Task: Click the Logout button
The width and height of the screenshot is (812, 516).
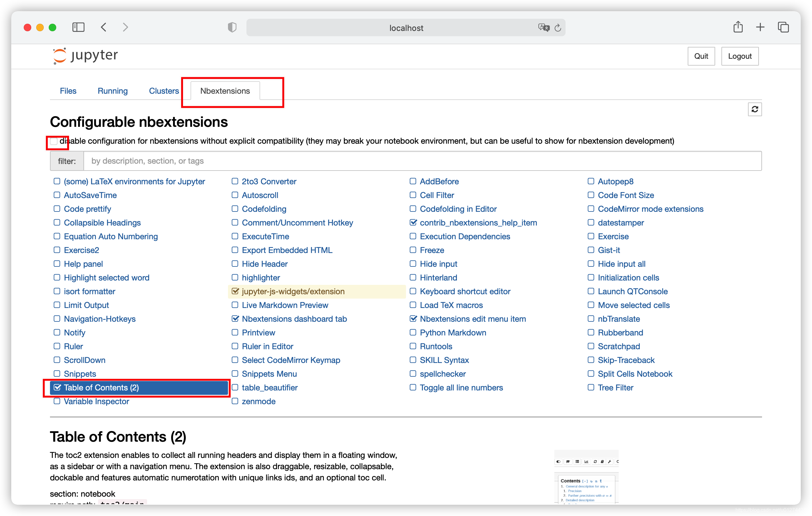Action: tap(740, 56)
